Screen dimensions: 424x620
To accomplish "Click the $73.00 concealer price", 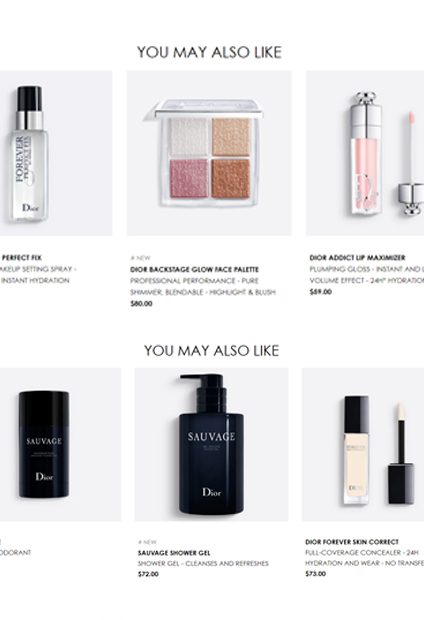I will [316, 574].
